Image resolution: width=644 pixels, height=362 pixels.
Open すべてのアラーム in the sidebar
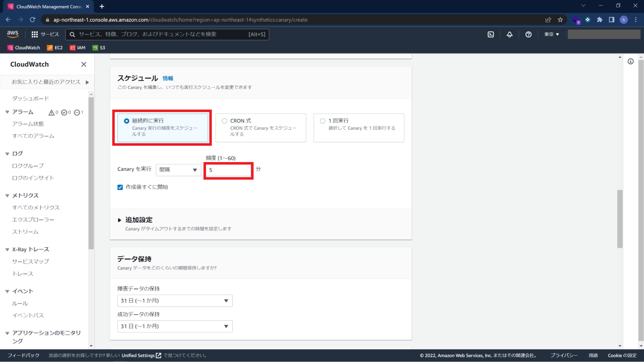pyautogui.click(x=33, y=136)
